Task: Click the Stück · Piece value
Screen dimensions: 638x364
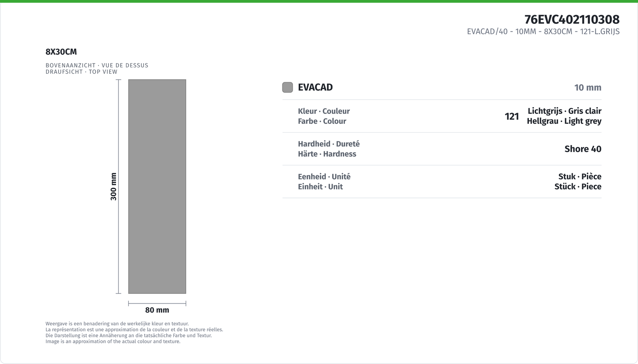Action: click(578, 186)
